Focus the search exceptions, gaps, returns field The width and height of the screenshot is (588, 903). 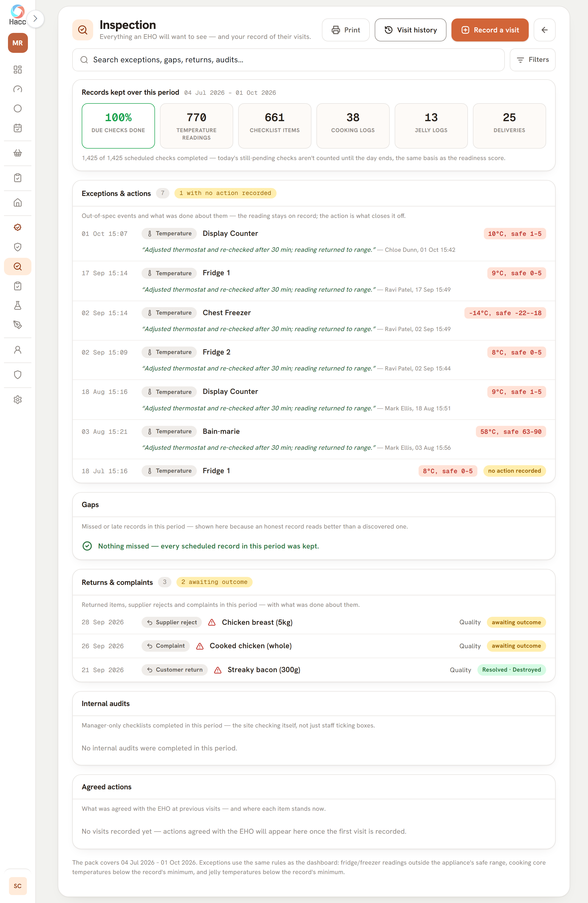(x=288, y=60)
